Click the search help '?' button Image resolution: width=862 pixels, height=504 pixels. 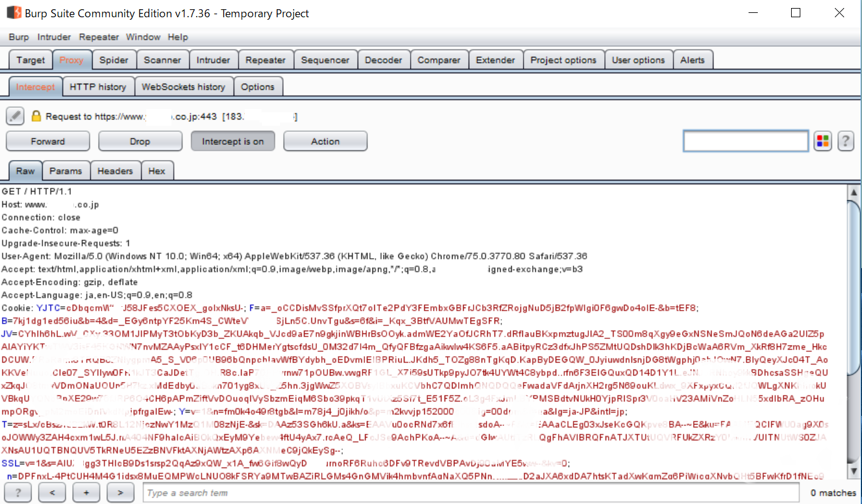point(18,492)
